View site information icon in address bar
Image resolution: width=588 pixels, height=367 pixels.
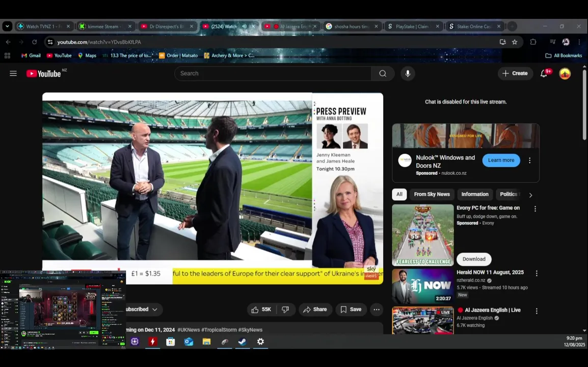coord(50,42)
